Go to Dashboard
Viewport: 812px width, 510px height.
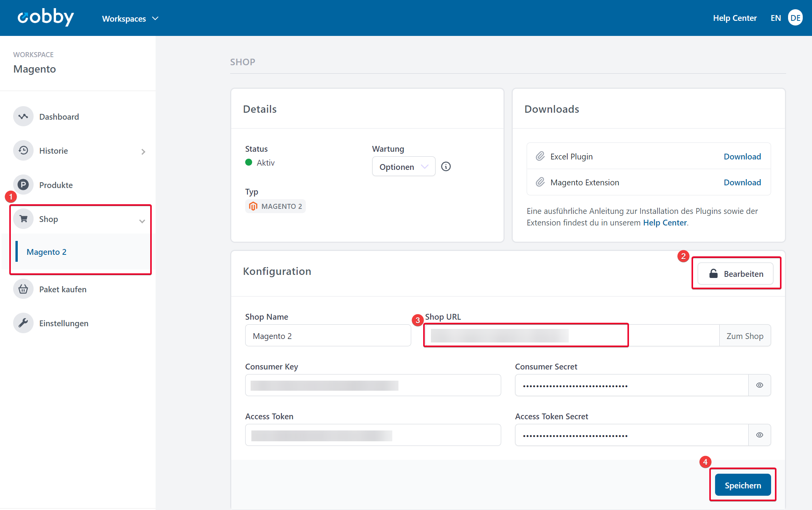coord(59,117)
